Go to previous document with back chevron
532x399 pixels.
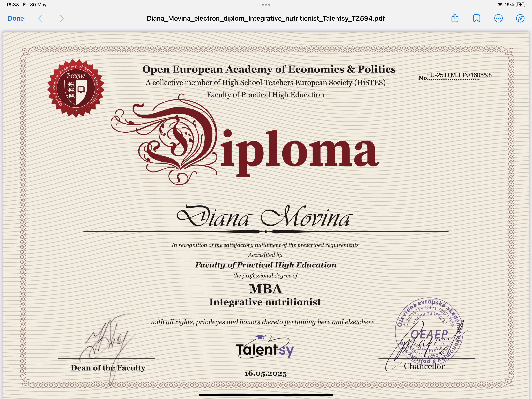[x=40, y=18]
